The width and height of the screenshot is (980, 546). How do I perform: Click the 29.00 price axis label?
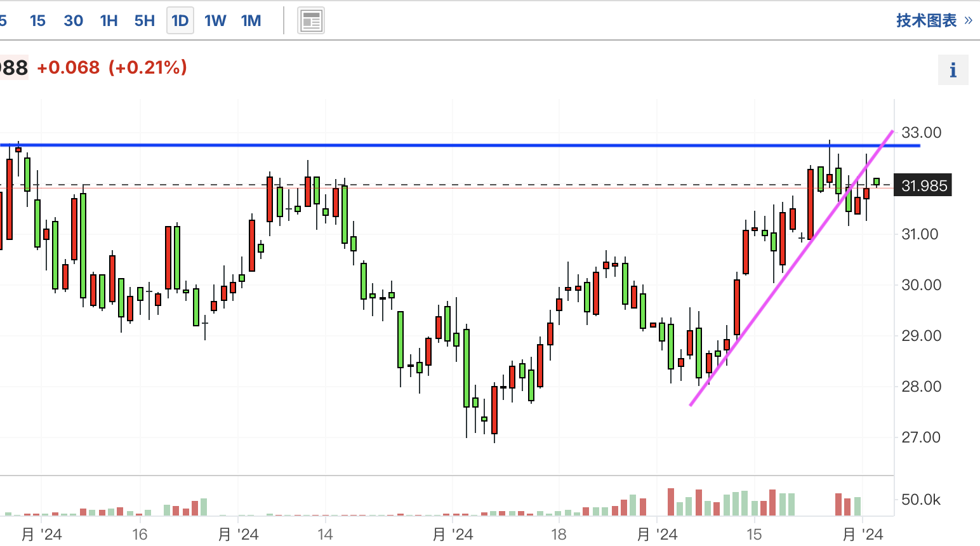pos(922,336)
